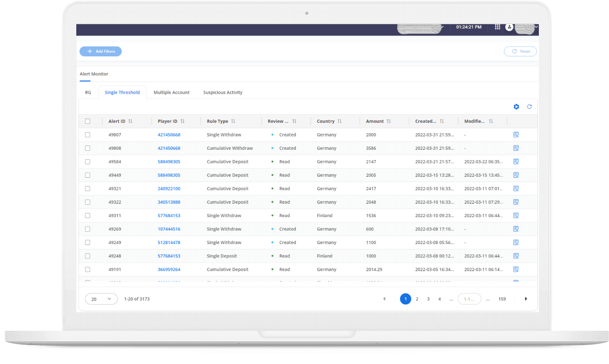Open the Suspicious Activity tab

coord(223,92)
